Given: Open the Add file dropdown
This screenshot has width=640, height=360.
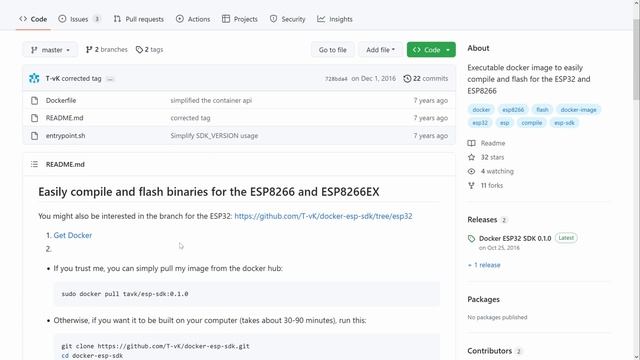Looking at the screenshot, I should [380, 50].
